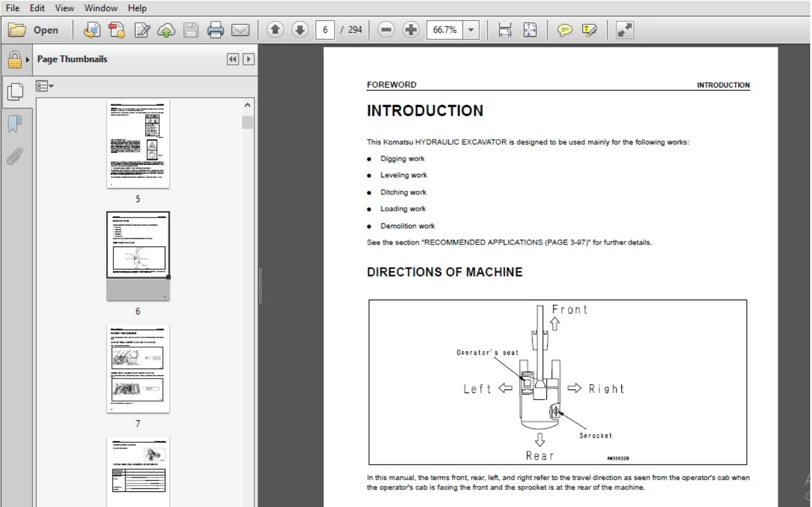Go to previous page with up arrow
This screenshot has width=812, height=507.
pos(275,29)
